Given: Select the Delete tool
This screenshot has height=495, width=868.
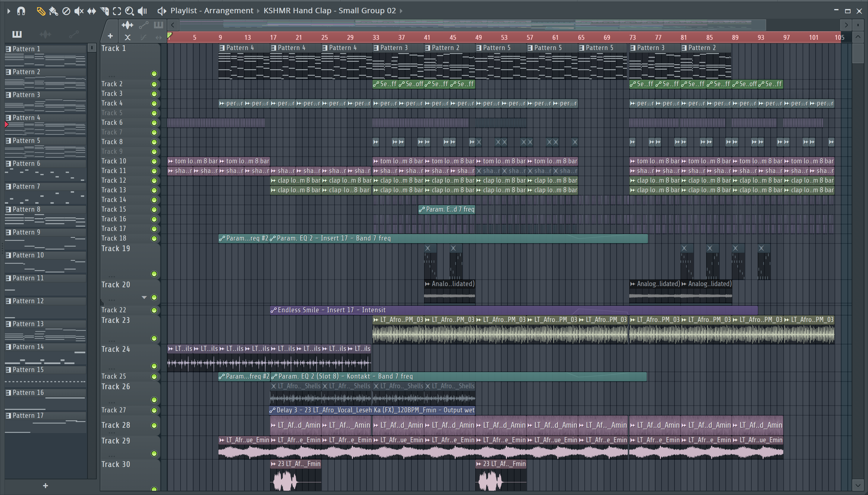Looking at the screenshot, I should 66,11.
